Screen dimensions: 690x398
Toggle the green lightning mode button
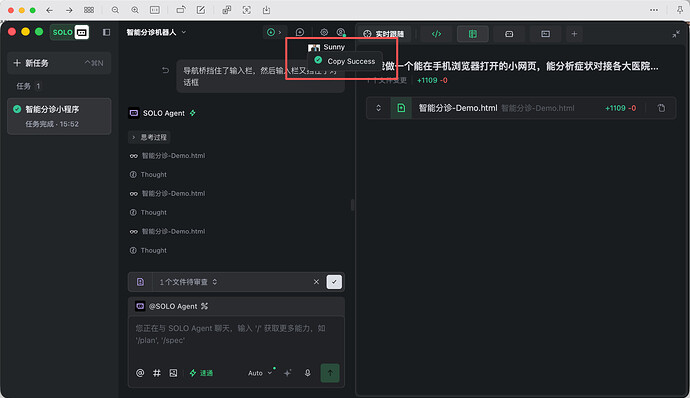coord(201,373)
